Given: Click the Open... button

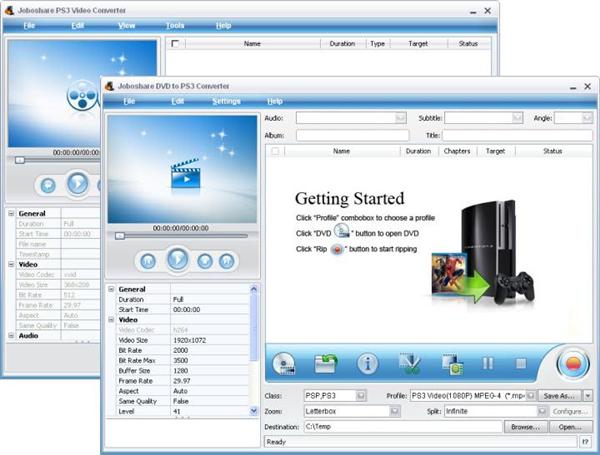Looking at the screenshot, I should (x=570, y=427).
